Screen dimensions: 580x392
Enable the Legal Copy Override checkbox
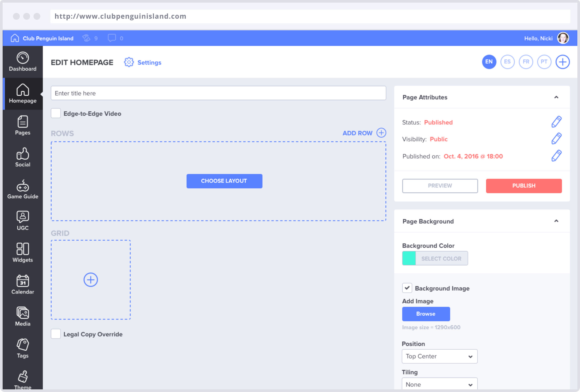coord(56,334)
